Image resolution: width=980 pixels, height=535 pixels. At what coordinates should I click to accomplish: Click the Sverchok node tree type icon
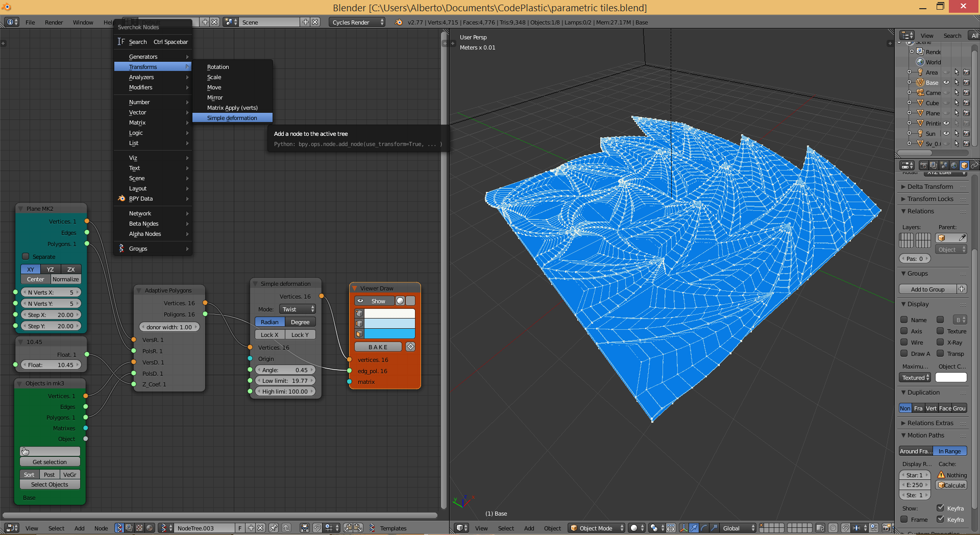[x=118, y=528]
